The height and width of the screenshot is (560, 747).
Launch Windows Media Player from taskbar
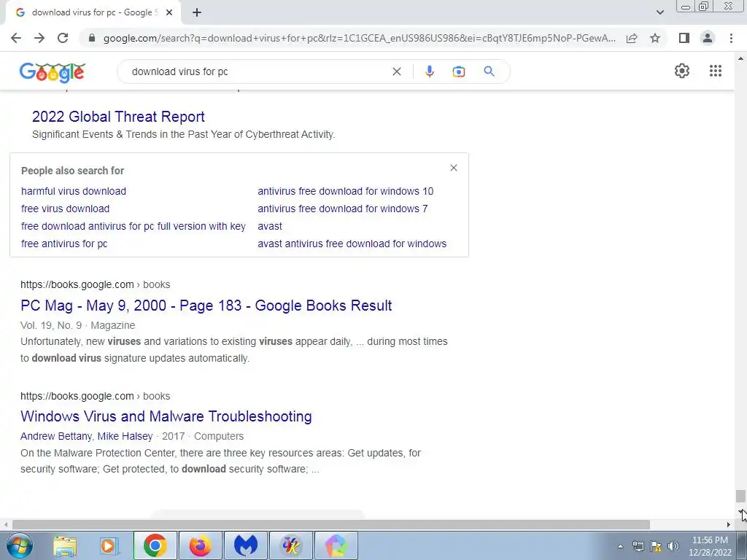click(109, 545)
